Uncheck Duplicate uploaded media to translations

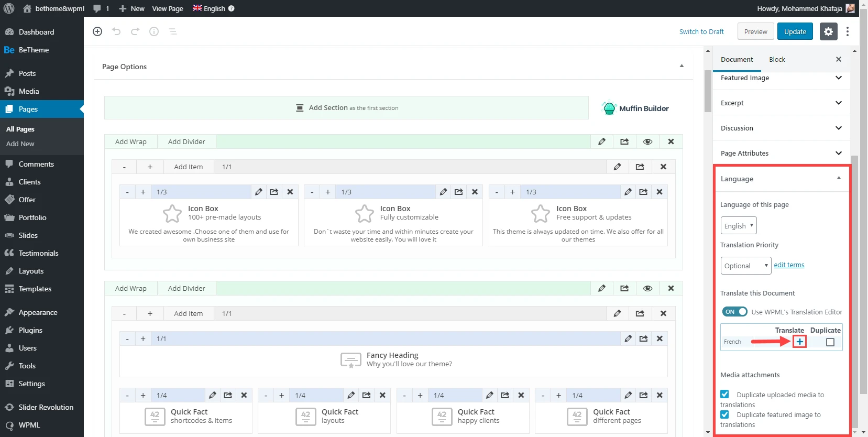[725, 395]
